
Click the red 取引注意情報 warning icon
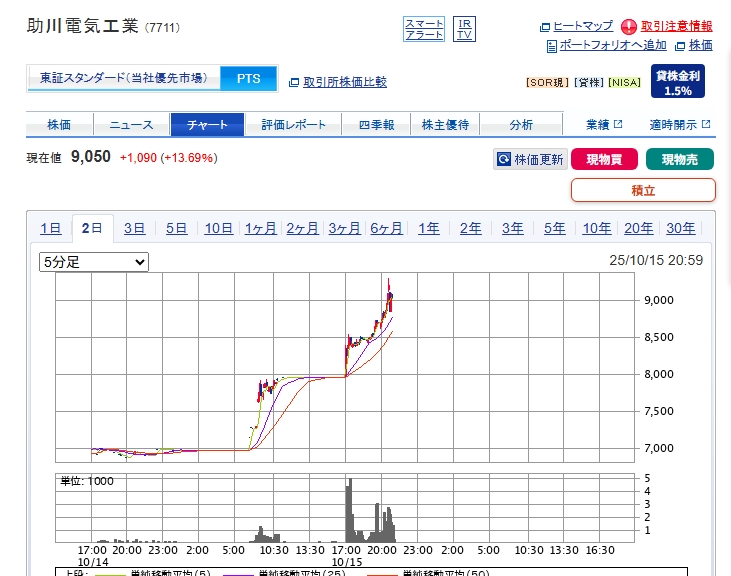tap(629, 26)
